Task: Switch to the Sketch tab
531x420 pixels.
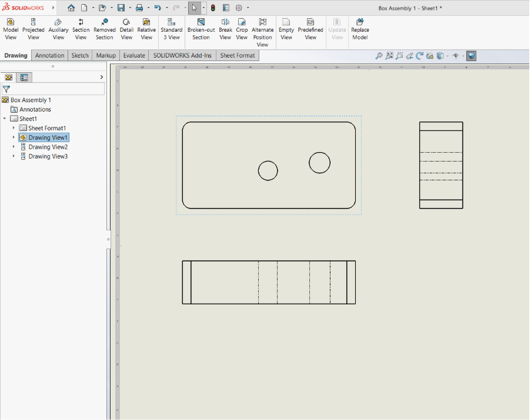Action: pos(80,55)
